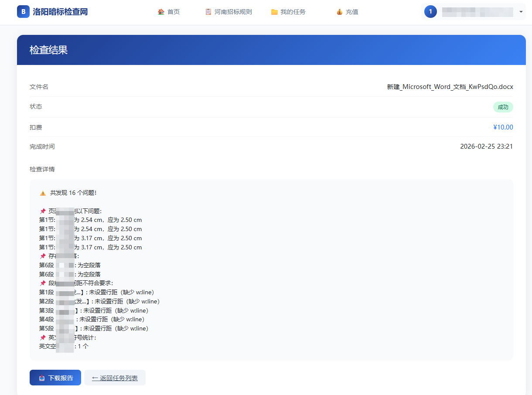Screen dimensions: 532x395
Task: Open the account dropdown at top right
Action: pos(522,12)
